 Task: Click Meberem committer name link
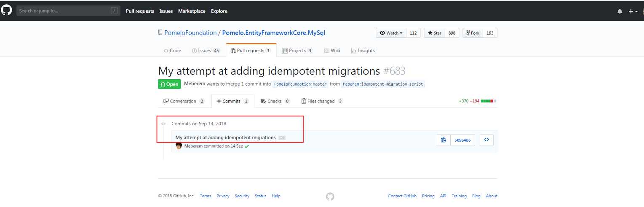point(193,146)
